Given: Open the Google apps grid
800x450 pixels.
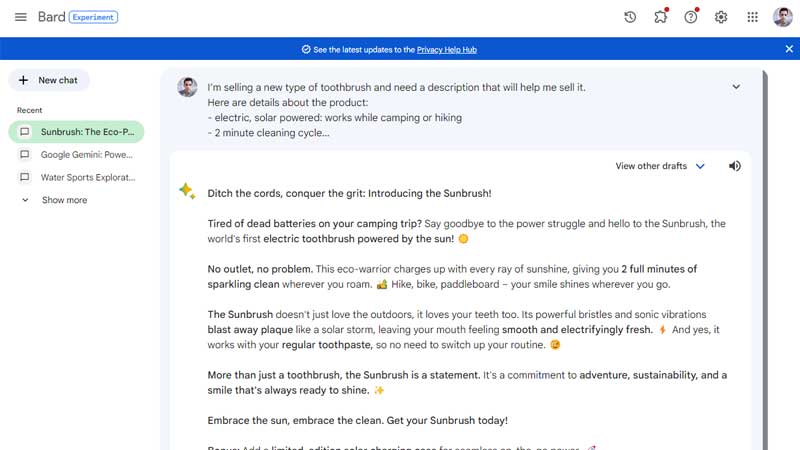Looking at the screenshot, I should [x=752, y=17].
